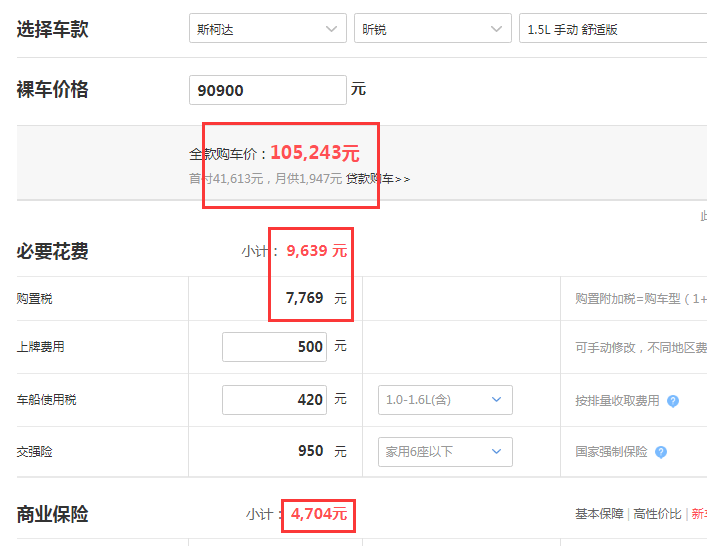The height and width of the screenshot is (546, 707).
Task: Open the 昕锐 model dropdown
Action: coord(433,28)
